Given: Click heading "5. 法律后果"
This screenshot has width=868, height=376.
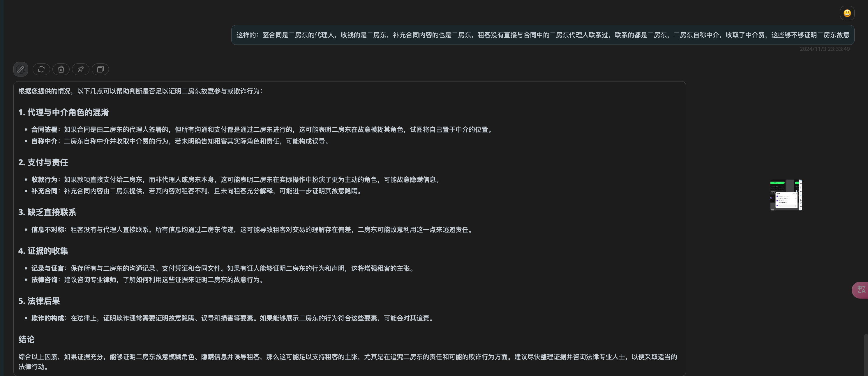Looking at the screenshot, I should point(39,301).
